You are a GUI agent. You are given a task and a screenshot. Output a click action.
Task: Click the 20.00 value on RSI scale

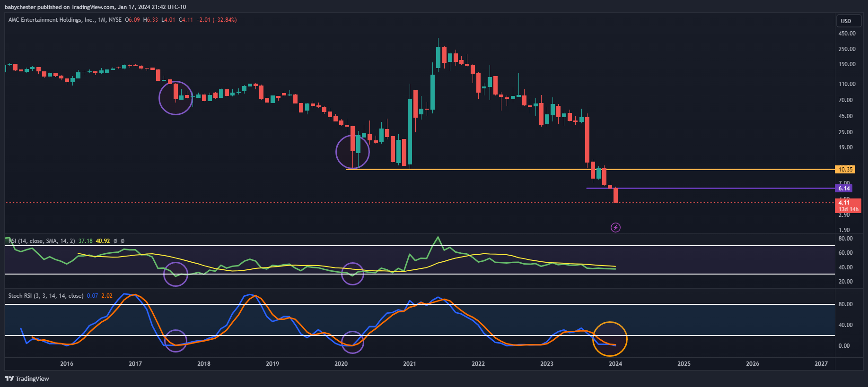[x=845, y=282]
